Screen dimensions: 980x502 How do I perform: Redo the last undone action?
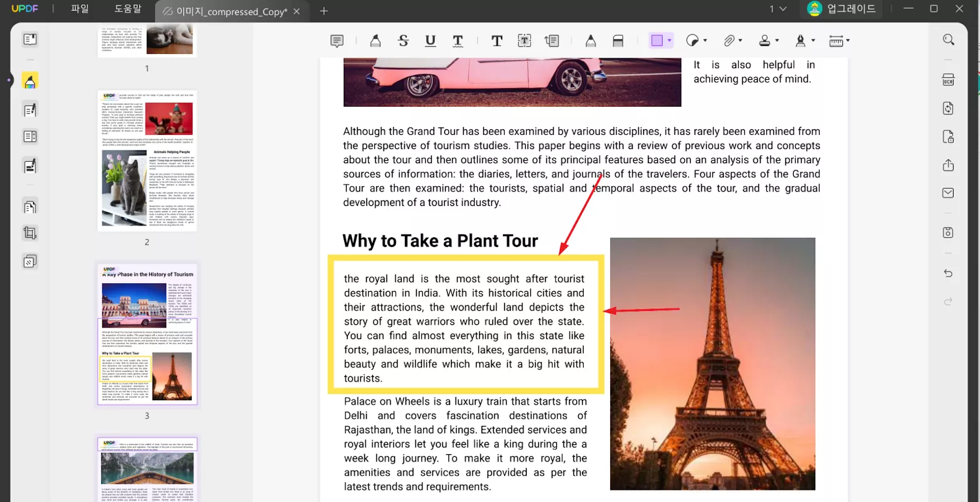949,302
